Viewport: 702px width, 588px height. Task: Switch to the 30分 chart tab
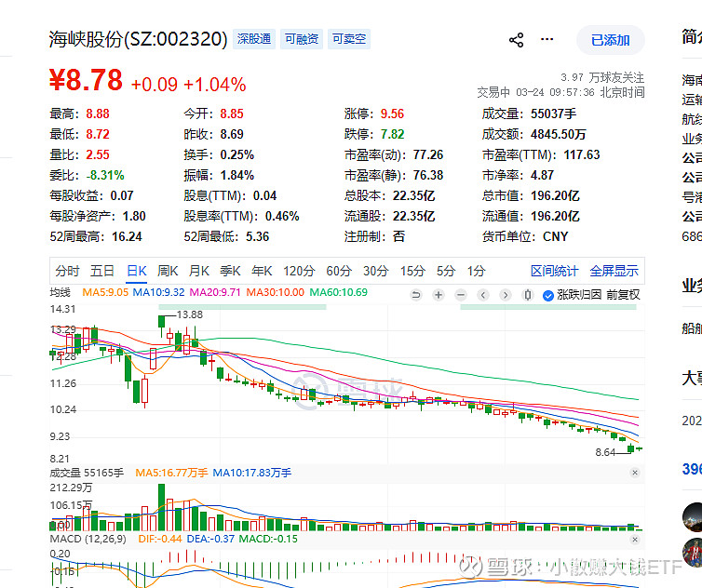[x=375, y=271]
